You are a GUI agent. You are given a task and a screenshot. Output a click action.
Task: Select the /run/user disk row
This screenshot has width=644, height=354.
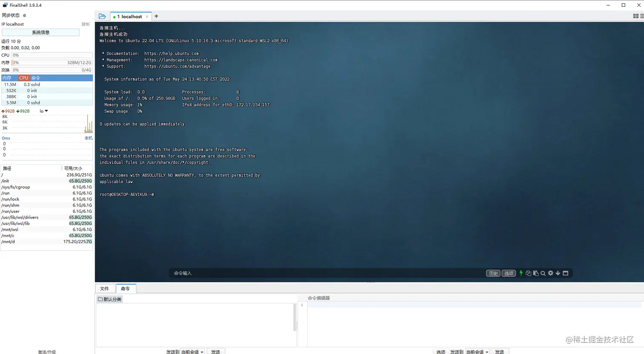point(47,212)
